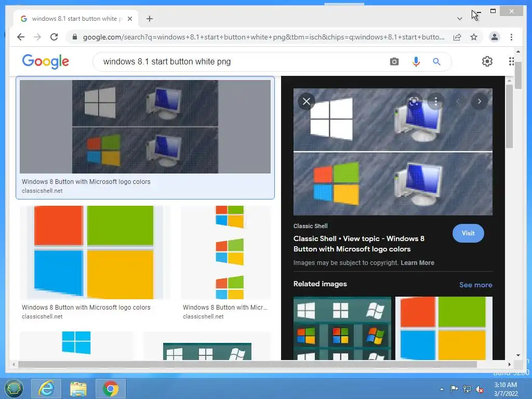Image resolution: width=532 pixels, height=399 pixels.
Task: Show the next image in preview
Action: (x=479, y=101)
